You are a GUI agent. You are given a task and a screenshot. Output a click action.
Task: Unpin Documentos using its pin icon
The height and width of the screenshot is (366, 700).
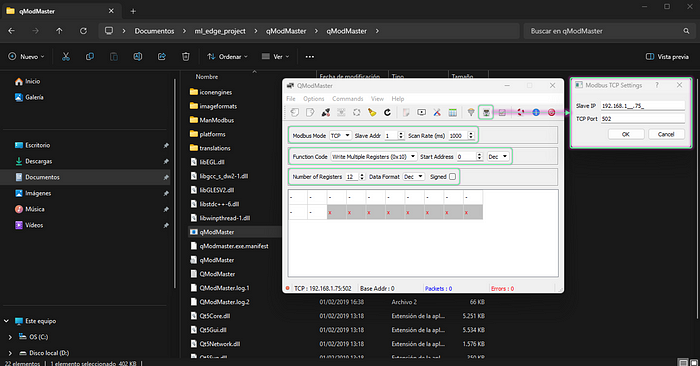166,177
